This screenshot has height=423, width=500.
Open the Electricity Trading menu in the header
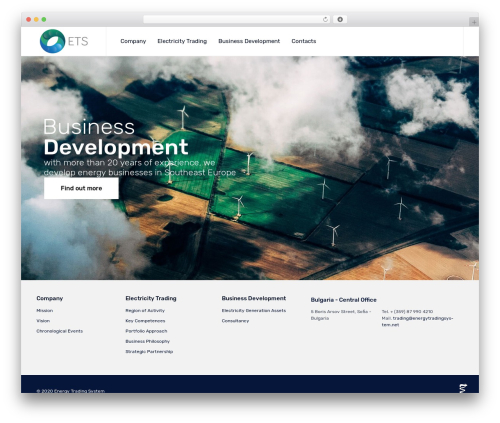pyautogui.click(x=182, y=41)
